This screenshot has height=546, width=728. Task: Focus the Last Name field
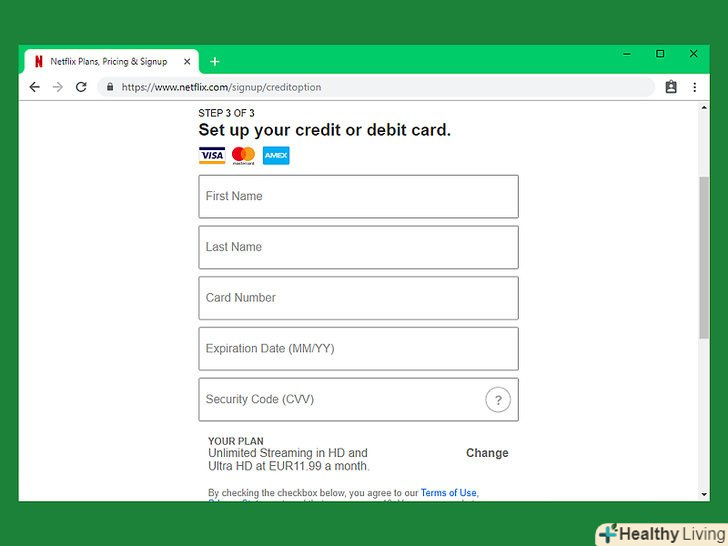click(x=358, y=247)
